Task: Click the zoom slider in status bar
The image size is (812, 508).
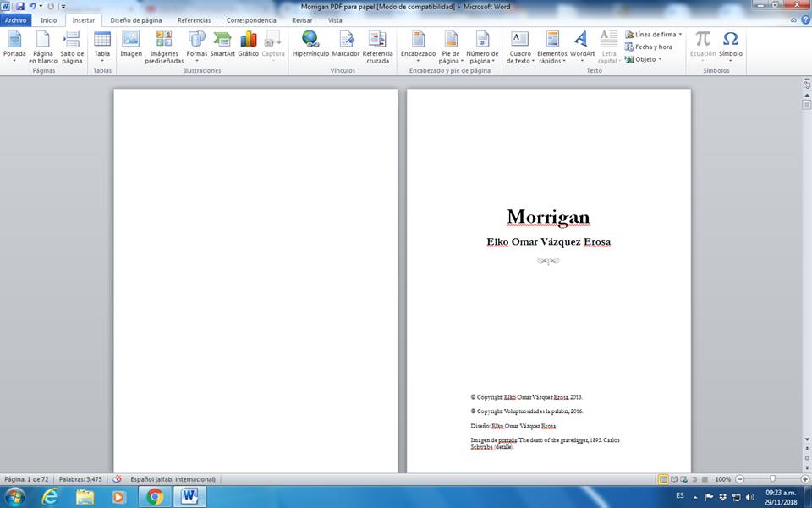Action: 772,479
